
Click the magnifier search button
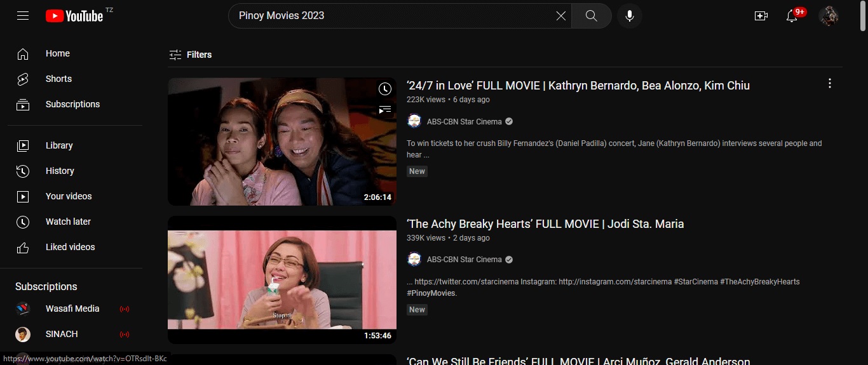[592, 16]
